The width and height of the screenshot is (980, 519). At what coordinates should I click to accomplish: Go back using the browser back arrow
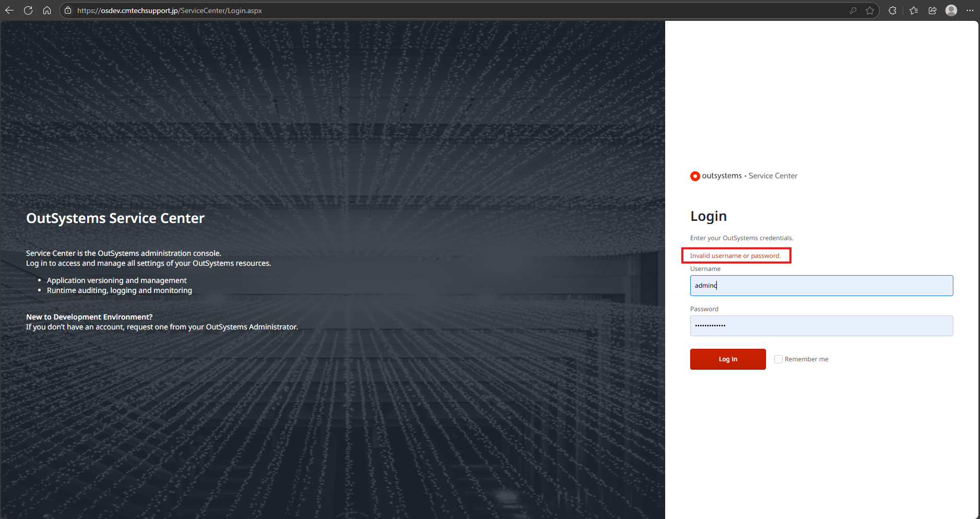tap(9, 10)
